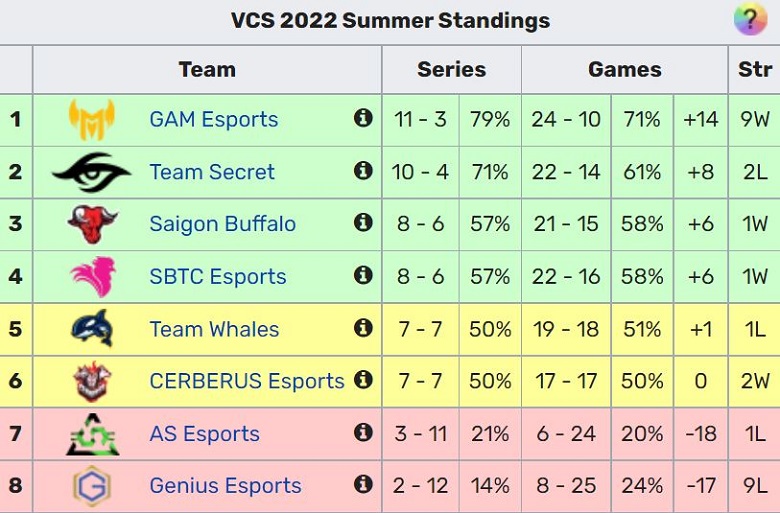780x513 pixels.
Task: Follow the Genius Esports link
Action: point(225,486)
